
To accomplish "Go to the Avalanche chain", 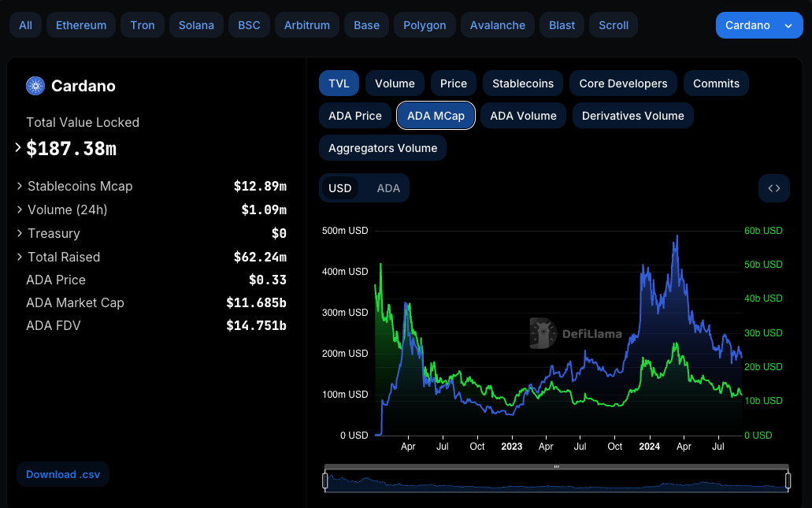I will pyautogui.click(x=498, y=25).
